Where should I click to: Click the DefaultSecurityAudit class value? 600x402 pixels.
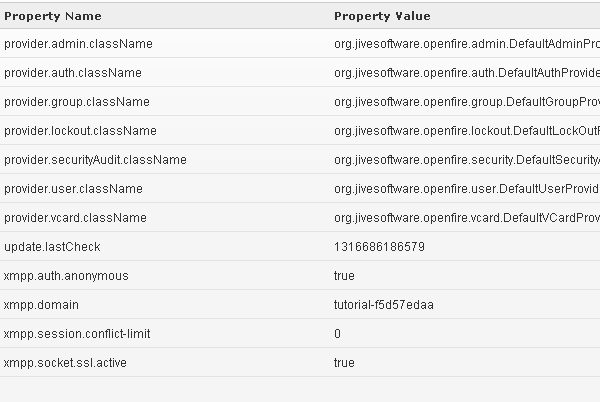[x=467, y=159]
